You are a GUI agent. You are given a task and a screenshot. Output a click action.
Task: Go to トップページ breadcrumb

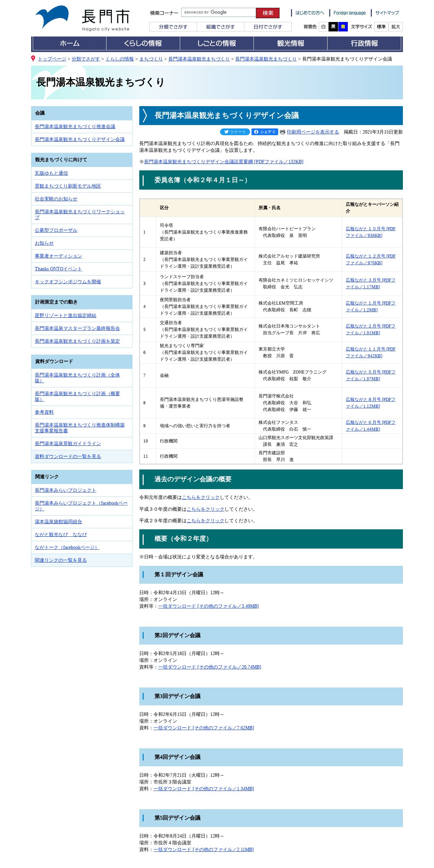(x=52, y=59)
